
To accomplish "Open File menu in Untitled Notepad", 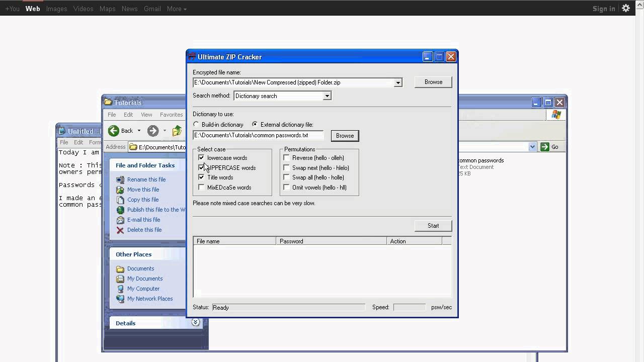I will [x=64, y=142].
